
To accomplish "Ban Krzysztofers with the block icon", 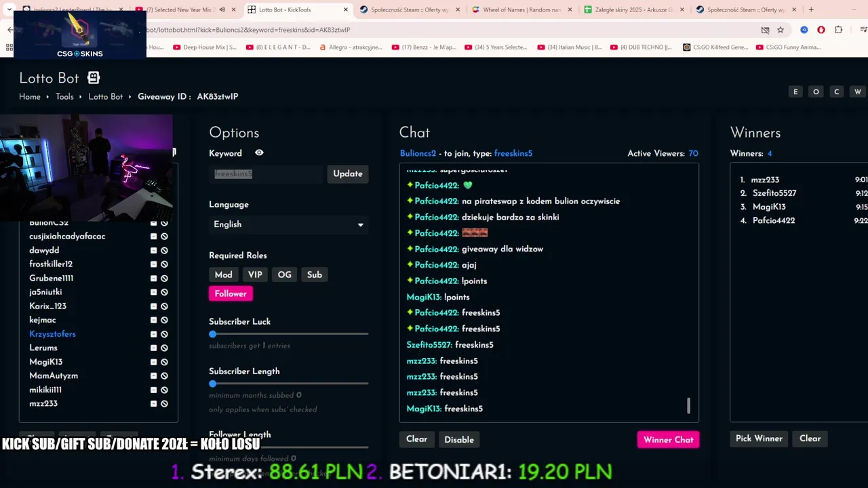I will pos(164,334).
